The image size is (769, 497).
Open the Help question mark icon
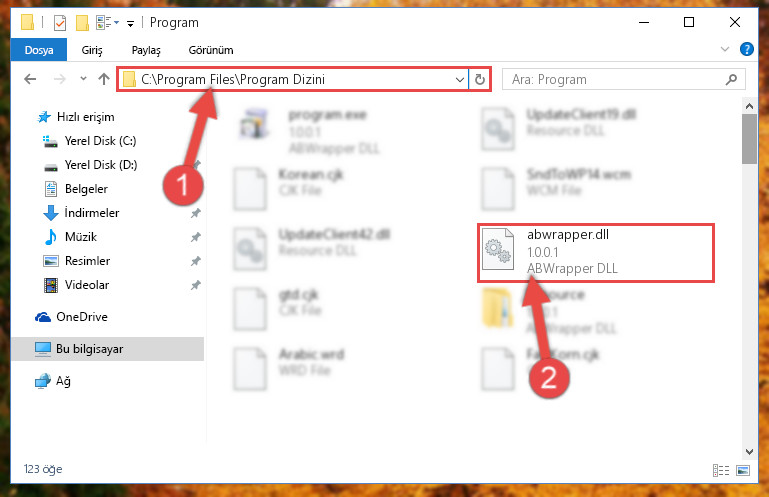(x=746, y=49)
